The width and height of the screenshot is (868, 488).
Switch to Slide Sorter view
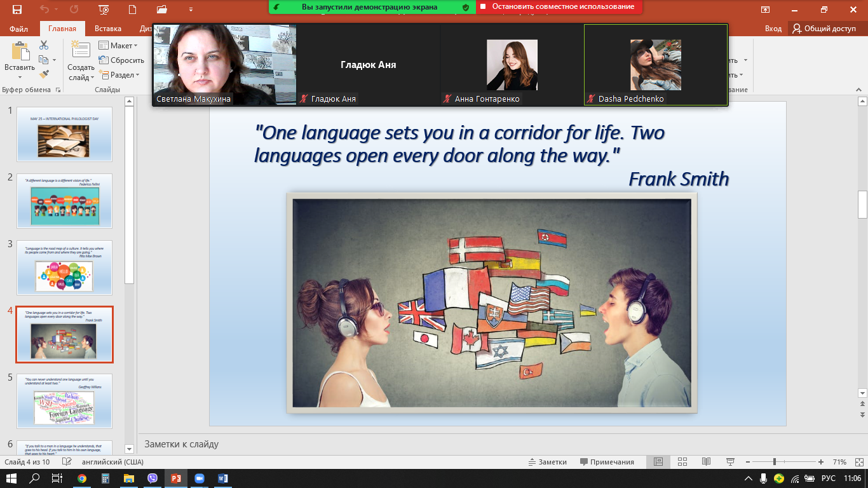[x=682, y=462]
